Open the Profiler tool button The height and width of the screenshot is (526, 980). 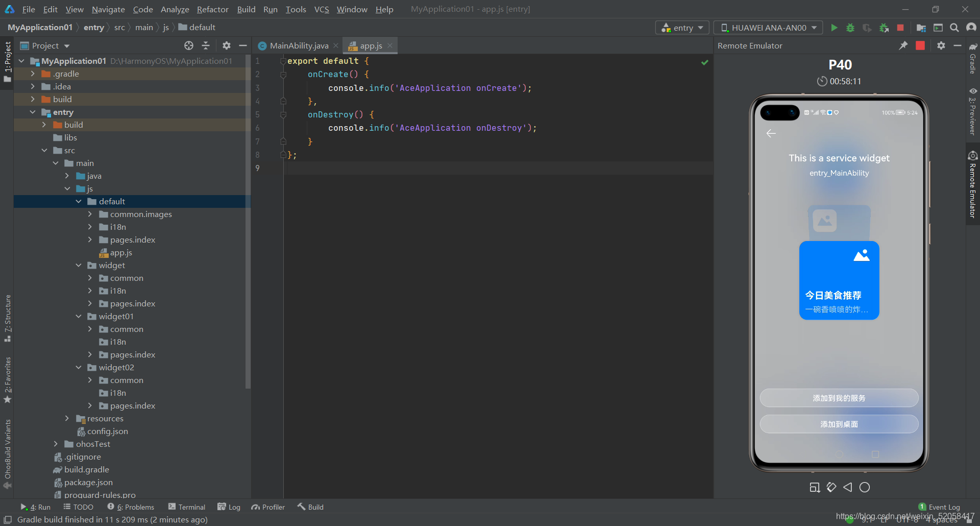(x=268, y=507)
